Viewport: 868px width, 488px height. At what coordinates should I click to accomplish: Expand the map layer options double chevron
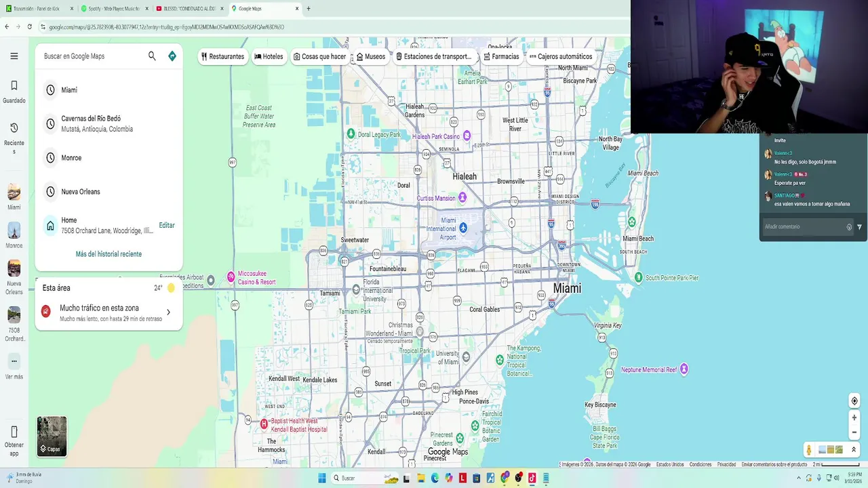(854, 450)
